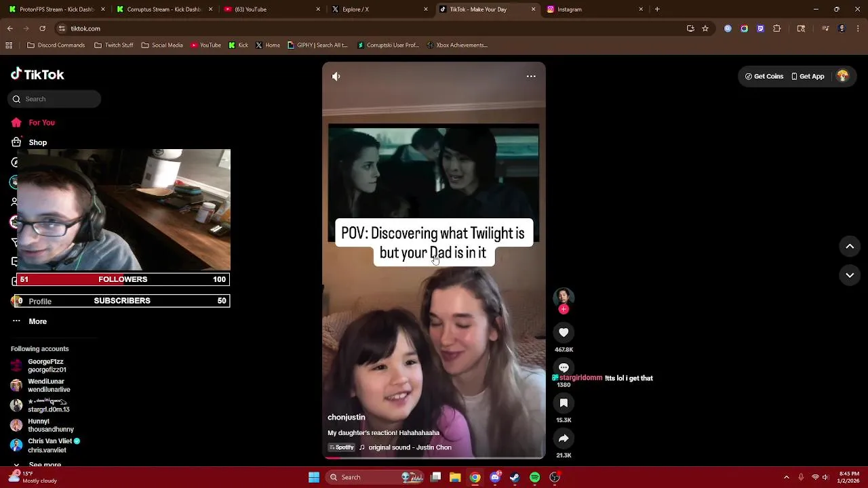Switch to the Instagram tab
The height and width of the screenshot is (488, 868).
pos(595,9)
